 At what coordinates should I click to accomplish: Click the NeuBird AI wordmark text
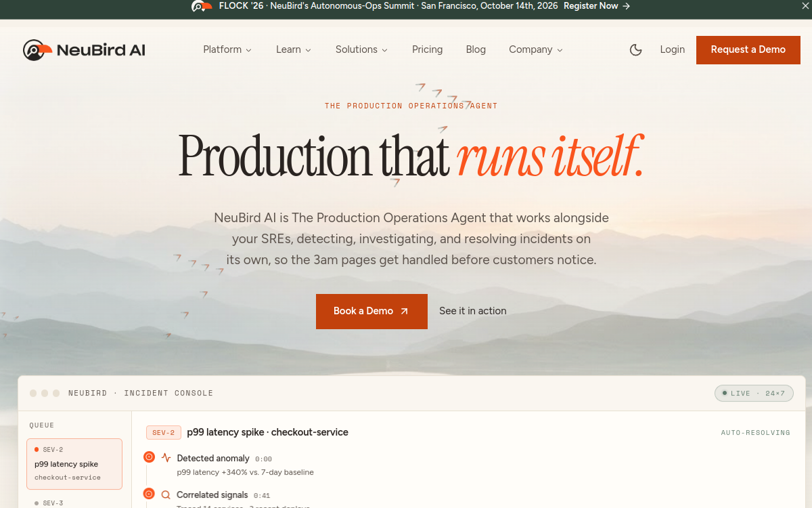click(x=101, y=50)
